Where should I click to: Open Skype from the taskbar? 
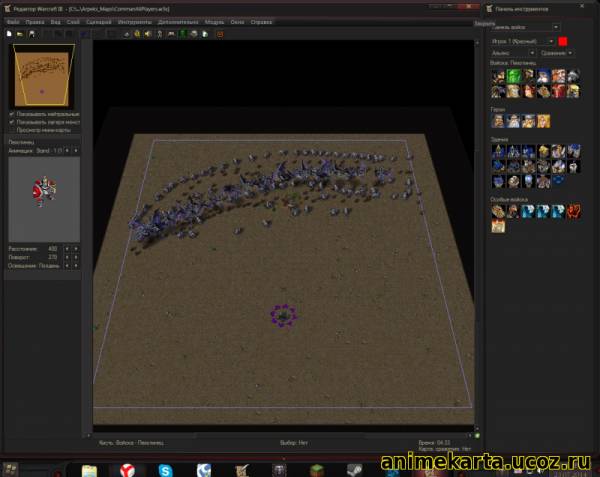(165, 470)
